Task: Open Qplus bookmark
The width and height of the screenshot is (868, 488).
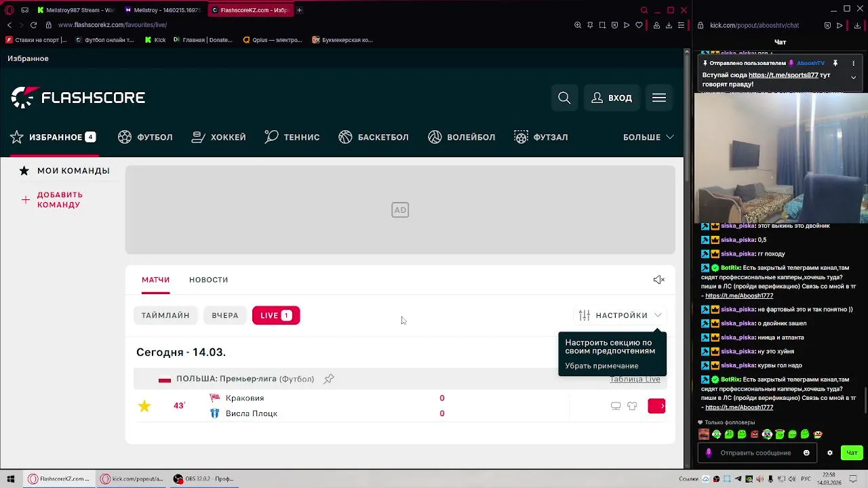Action: [273, 40]
